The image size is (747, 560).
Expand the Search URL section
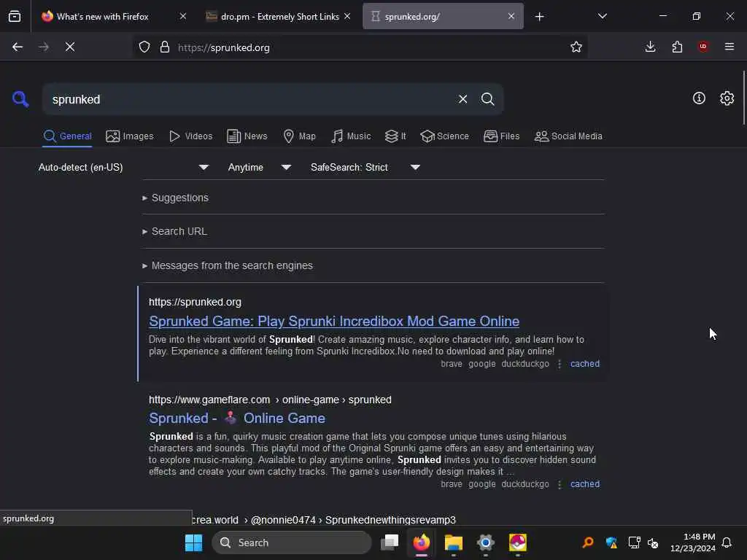click(174, 231)
